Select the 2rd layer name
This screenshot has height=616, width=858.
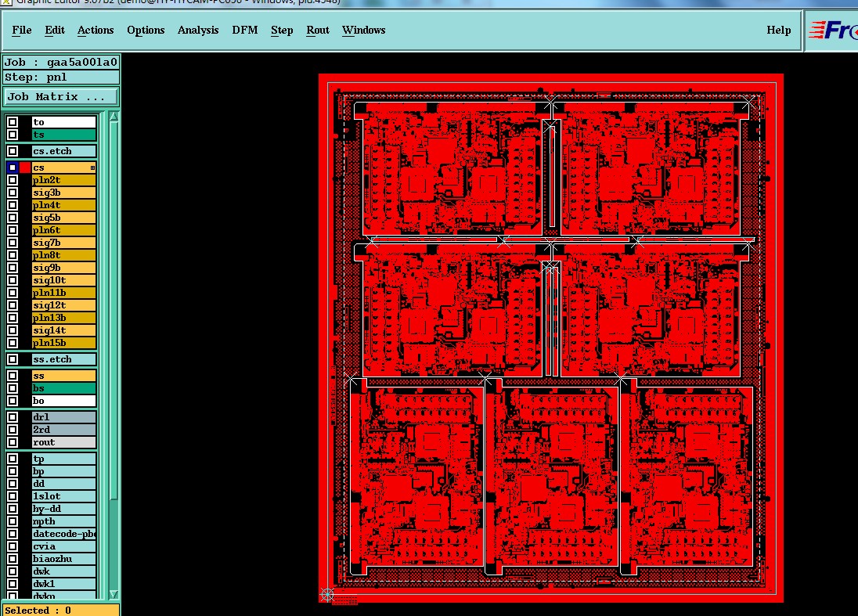[x=64, y=430]
